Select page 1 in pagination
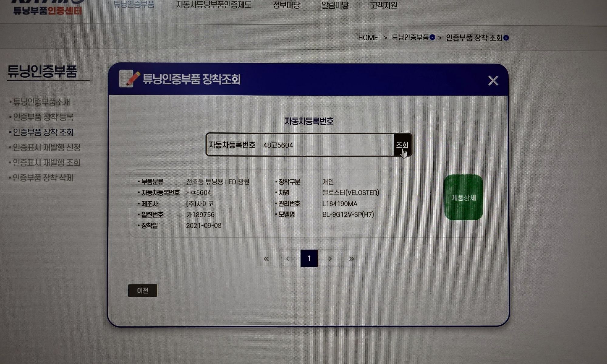Screen dimensions: 607x364 pos(309,258)
